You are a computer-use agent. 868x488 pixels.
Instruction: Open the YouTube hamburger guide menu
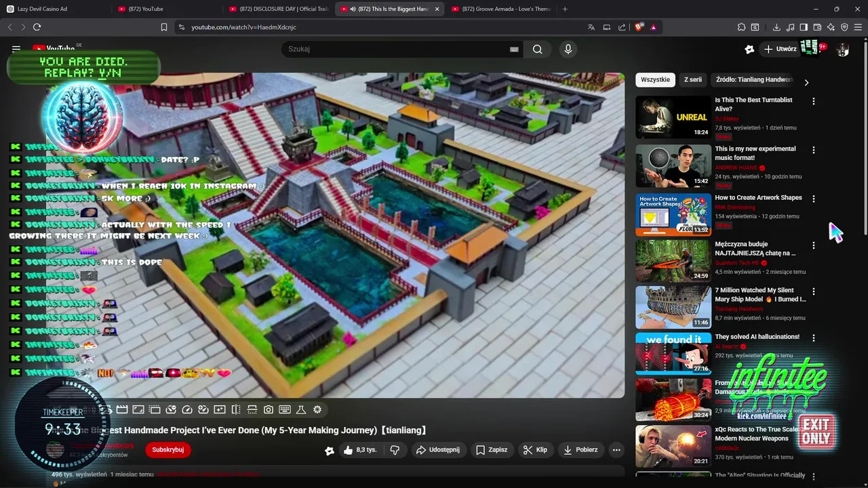pos(16,49)
